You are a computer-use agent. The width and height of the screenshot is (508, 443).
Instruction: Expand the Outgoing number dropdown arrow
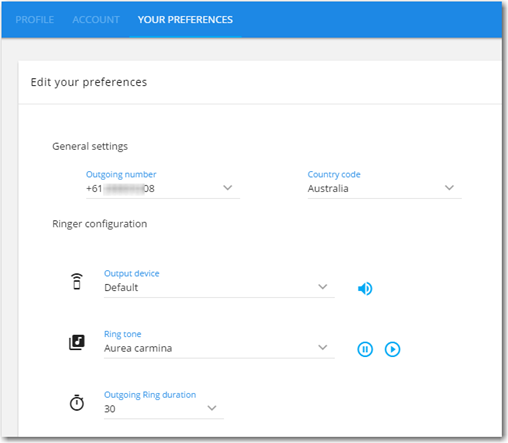pos(228,188)
